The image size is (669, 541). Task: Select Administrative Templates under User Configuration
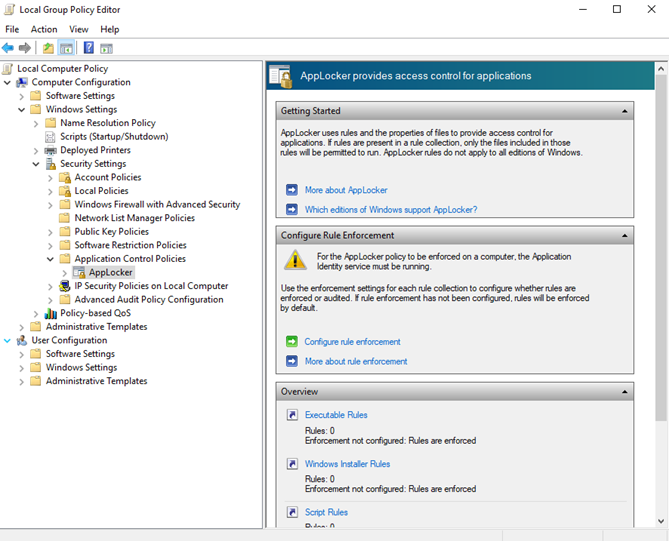(x=96, y=381)
